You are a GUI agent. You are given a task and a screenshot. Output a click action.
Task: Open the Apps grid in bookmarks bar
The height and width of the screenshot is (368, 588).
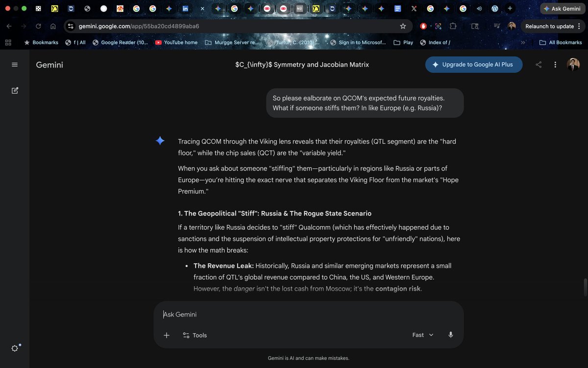pyautogui.click(x=8, y=43)
